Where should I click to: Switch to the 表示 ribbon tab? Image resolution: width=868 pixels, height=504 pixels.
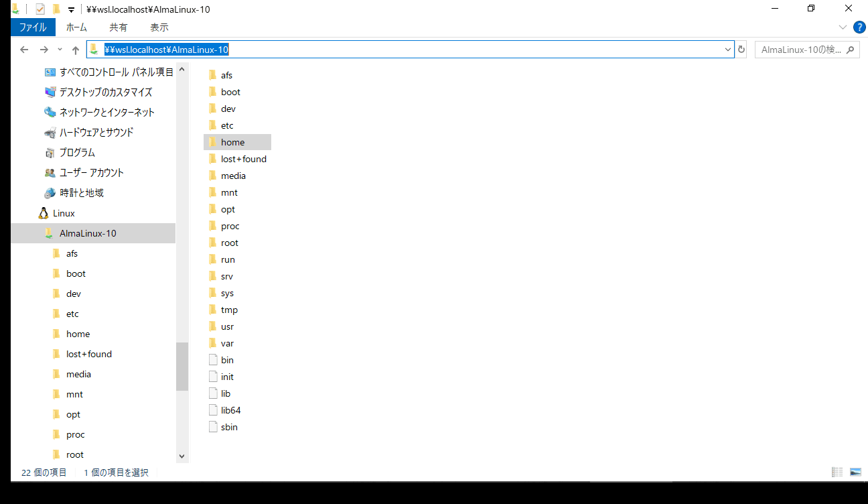click(159, 27)
